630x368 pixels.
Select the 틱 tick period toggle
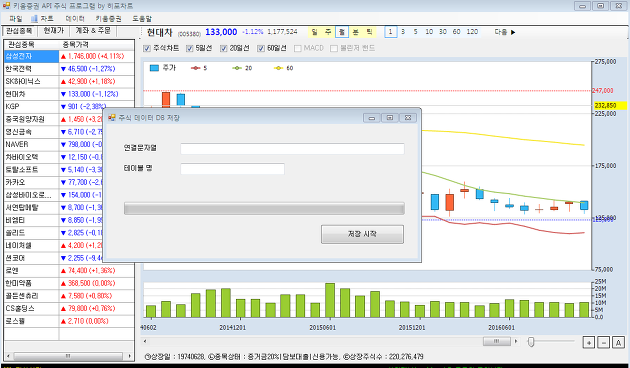pyautogui.click(x=369, y=32)
